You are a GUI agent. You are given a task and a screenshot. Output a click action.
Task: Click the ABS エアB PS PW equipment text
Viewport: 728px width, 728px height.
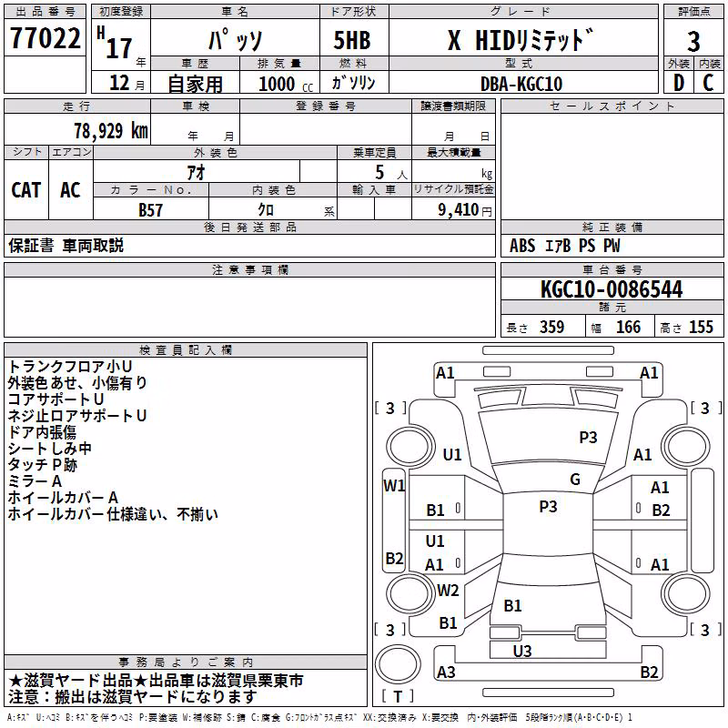pyautogui.click(x=564, y=246)
